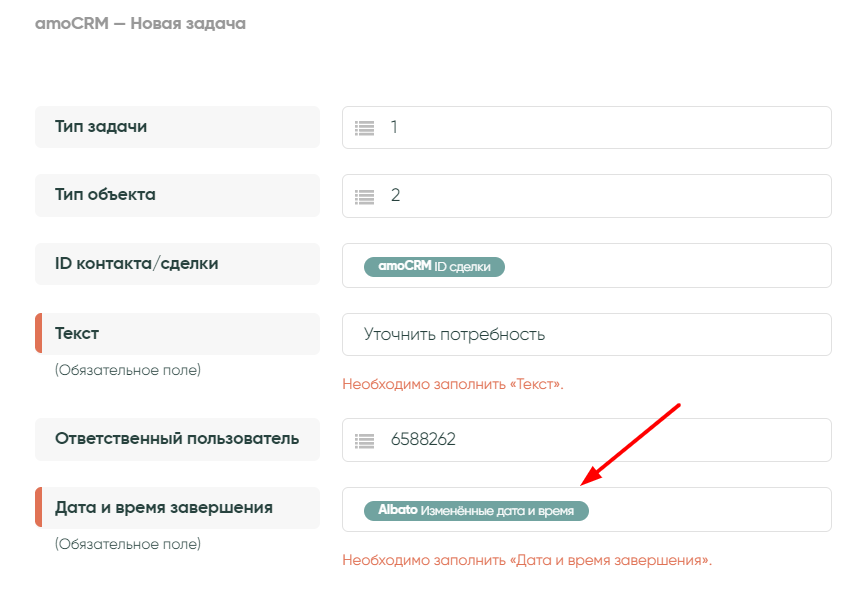Click the Текст required field label

point(77,333)
